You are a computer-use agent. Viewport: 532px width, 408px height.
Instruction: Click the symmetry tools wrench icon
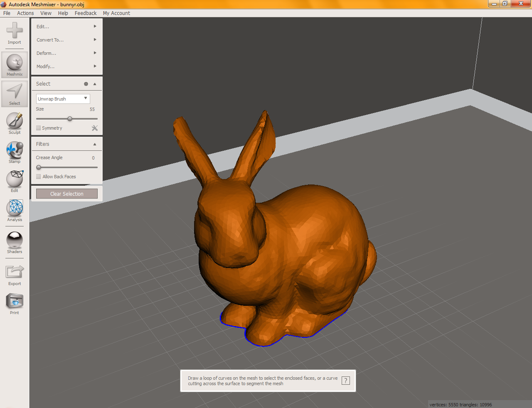click(95, 128)
